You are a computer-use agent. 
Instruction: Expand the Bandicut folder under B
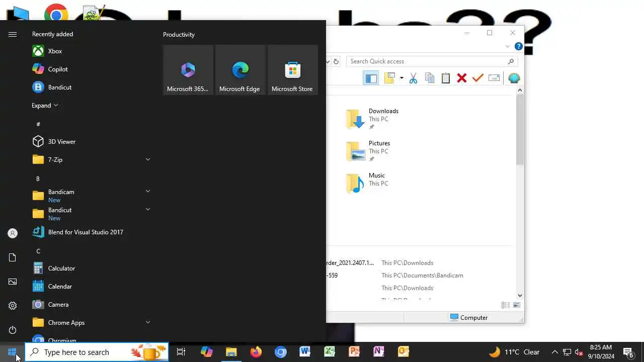tap(147, 209)
